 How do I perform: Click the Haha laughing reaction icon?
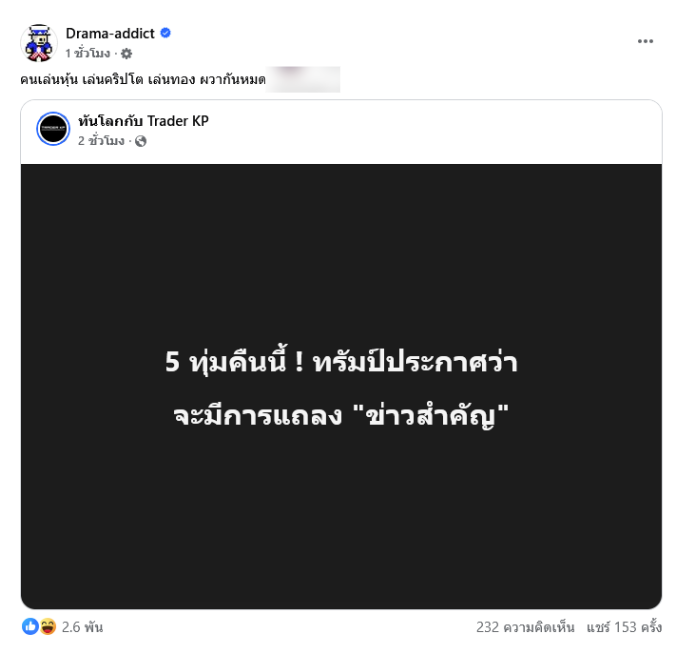[48, 627]
